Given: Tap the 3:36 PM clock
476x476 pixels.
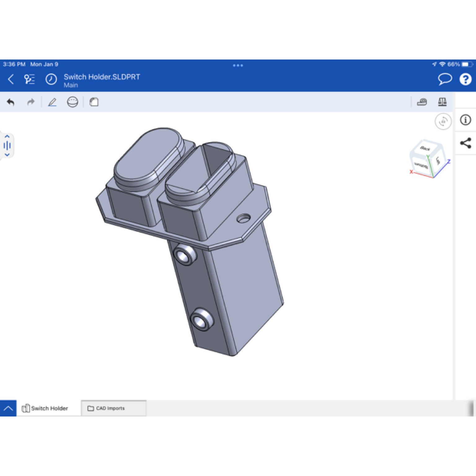Looking at the screenshot, I should pos(14,64).
